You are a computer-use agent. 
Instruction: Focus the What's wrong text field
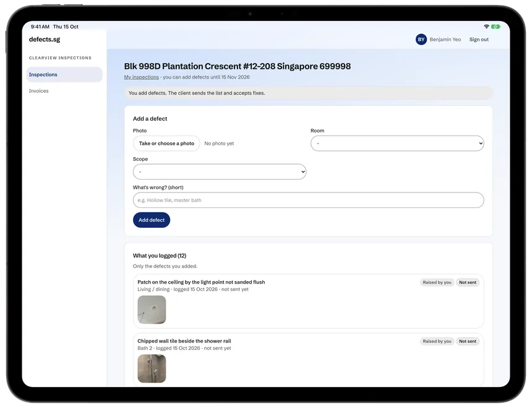(x=308, y=200)
